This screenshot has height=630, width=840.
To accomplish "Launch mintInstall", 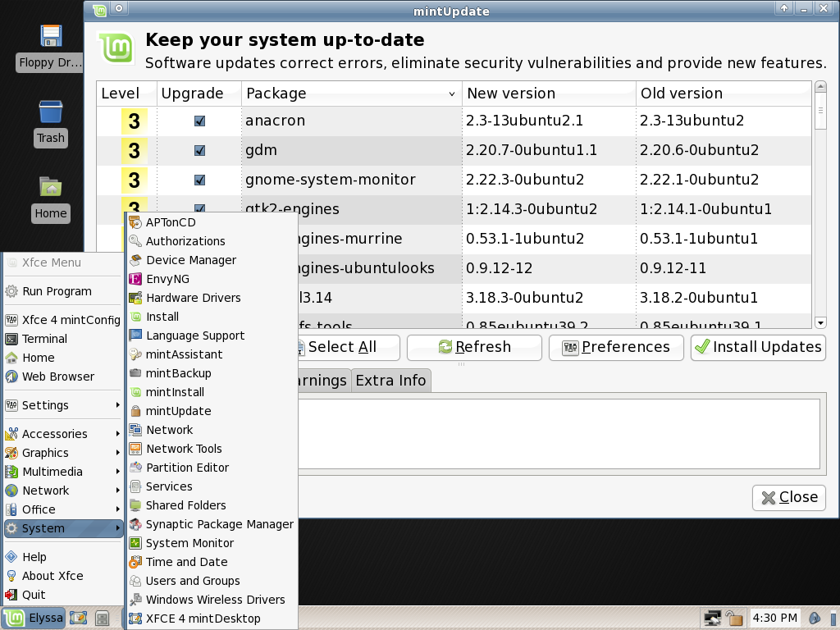I will click(212, 392).
